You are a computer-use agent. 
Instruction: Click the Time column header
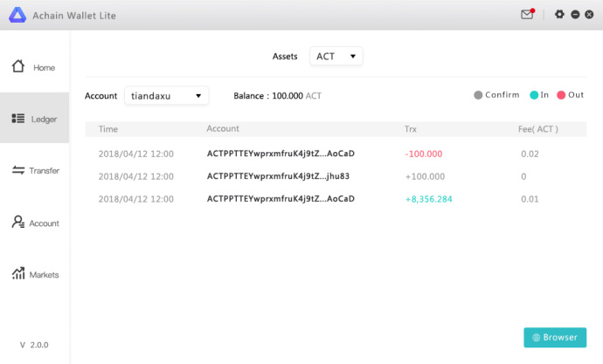point(108,129)
